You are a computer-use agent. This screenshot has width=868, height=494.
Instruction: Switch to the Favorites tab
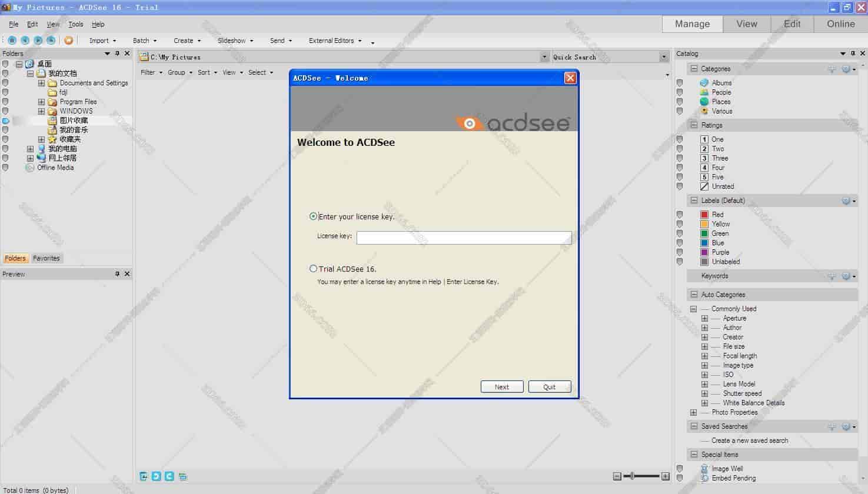coord(46,258)
